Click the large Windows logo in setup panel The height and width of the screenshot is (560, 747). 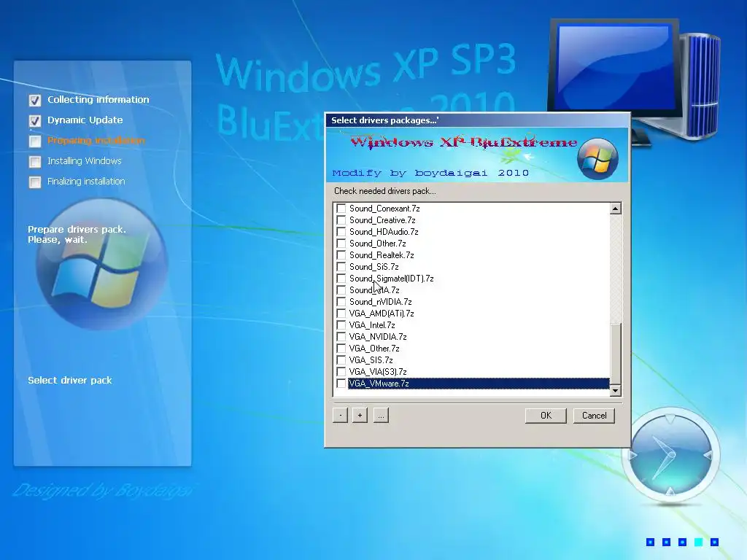click(x=101, y=265)
